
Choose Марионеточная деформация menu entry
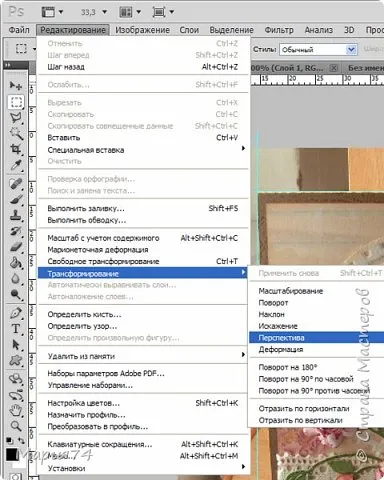click(x=143, y=249)
